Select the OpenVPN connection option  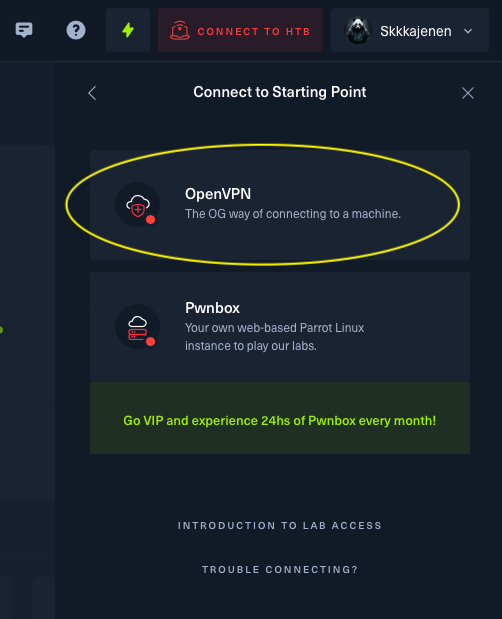pyautogui.click(x=280, y=205)
